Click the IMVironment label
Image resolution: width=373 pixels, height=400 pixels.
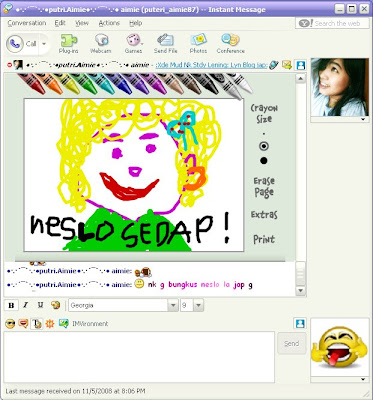point(90,323)
